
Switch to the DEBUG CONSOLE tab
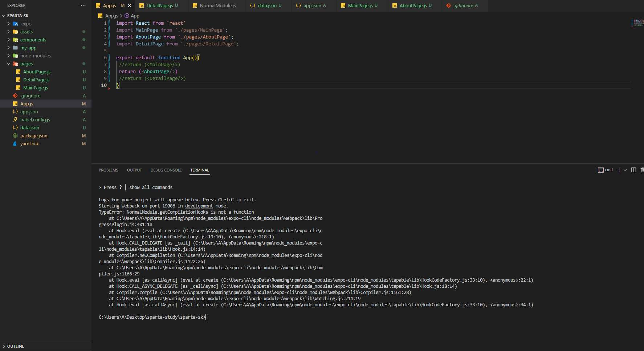click(x=166, y=170)
